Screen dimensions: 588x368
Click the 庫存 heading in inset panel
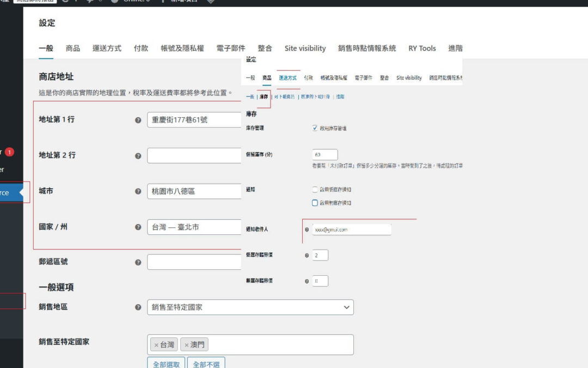(251, 114)
